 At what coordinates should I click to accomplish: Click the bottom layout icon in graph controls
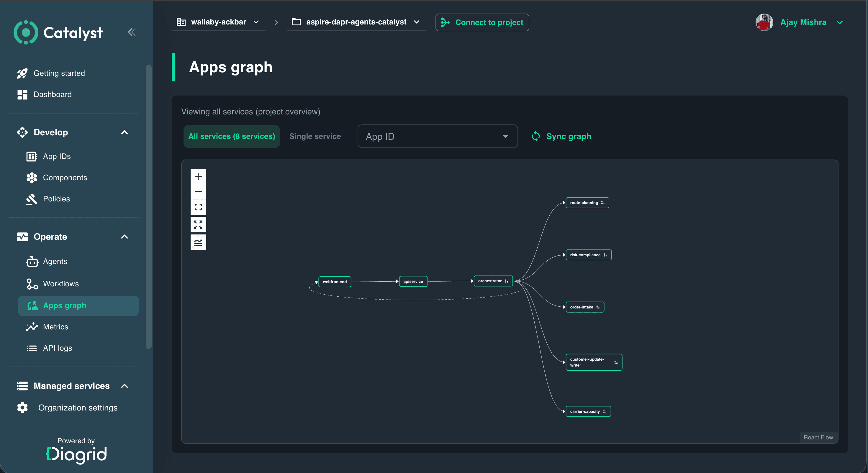(198, 243)
